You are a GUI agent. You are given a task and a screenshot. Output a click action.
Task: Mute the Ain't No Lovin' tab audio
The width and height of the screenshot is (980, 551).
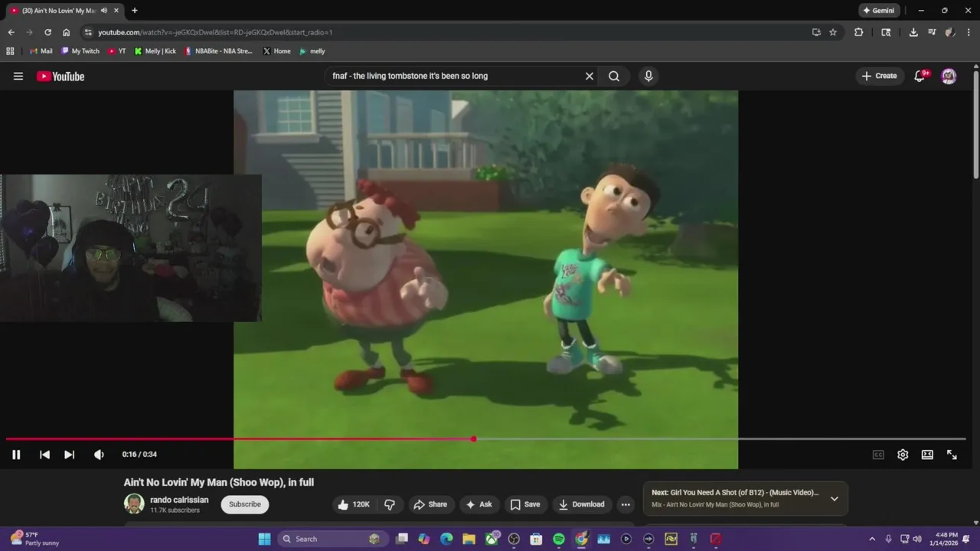pos(104,11)
